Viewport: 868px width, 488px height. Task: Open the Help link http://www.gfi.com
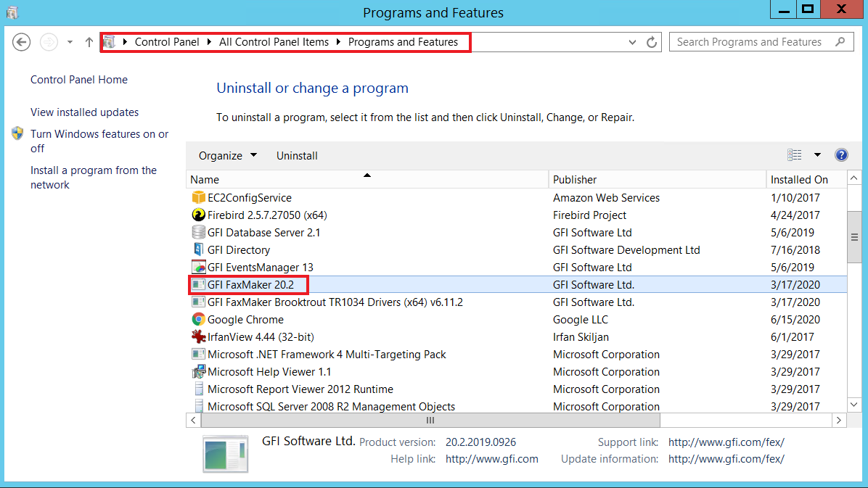pos(491,459)
